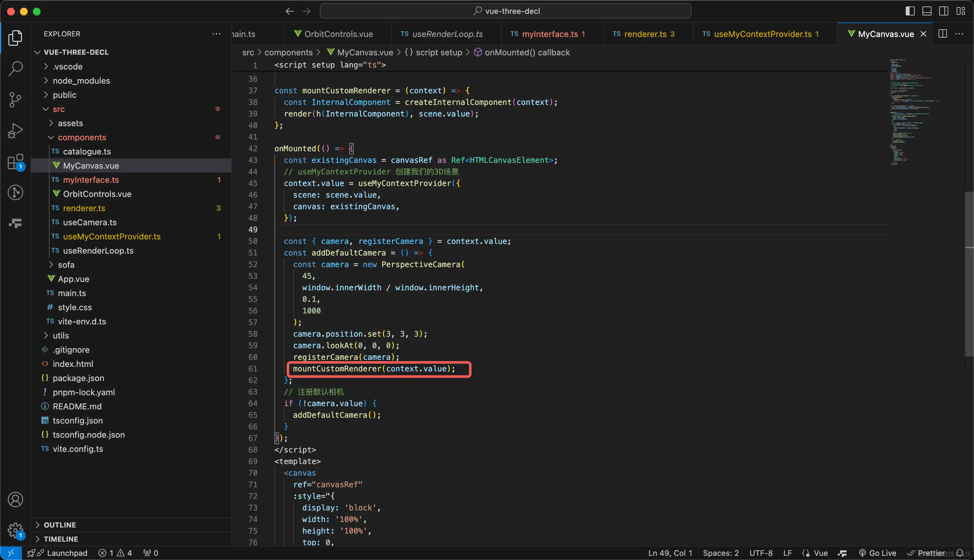Open the Prettier status bar item
Screen dimensions: 974x560
pyautogui.click(x=927, y=553)
